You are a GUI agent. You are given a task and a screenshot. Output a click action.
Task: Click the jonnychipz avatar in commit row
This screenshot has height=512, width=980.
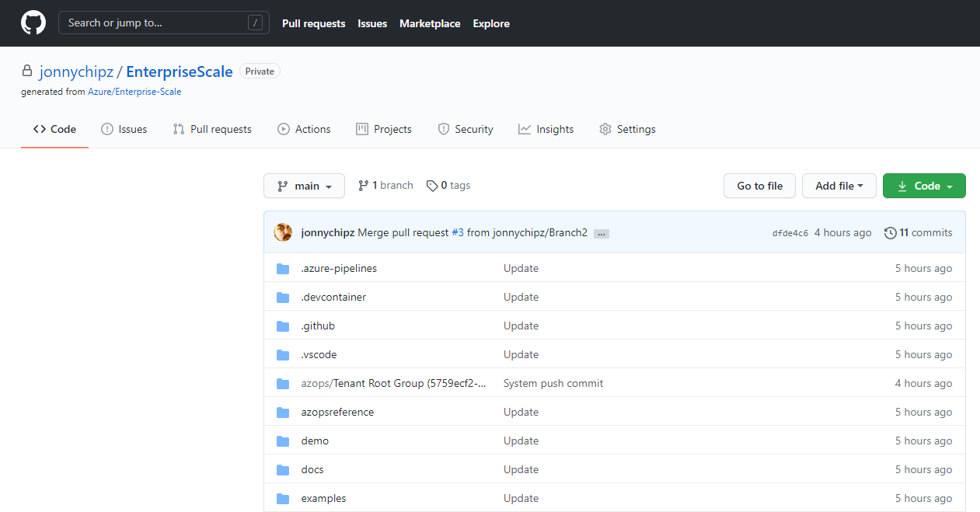coord(284,232)
